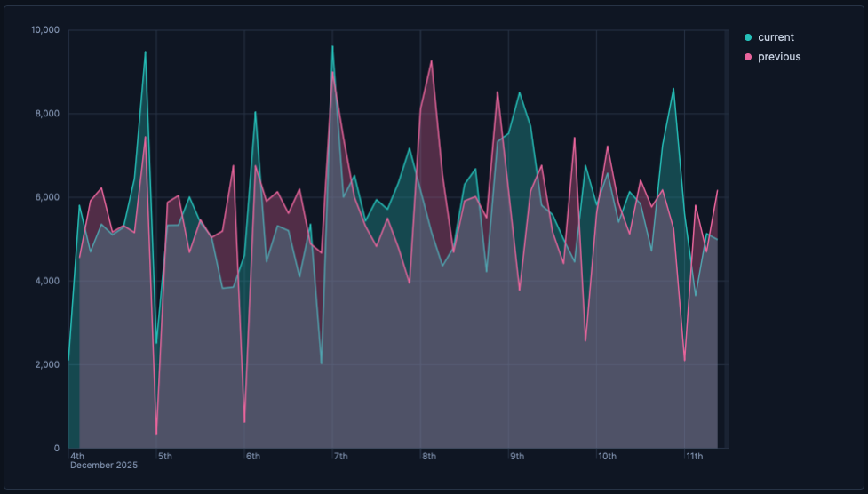This screenshot has height=494, width=868.
Task: Select the 6,000 y-axis tick label
Action: tap(47, 197)
